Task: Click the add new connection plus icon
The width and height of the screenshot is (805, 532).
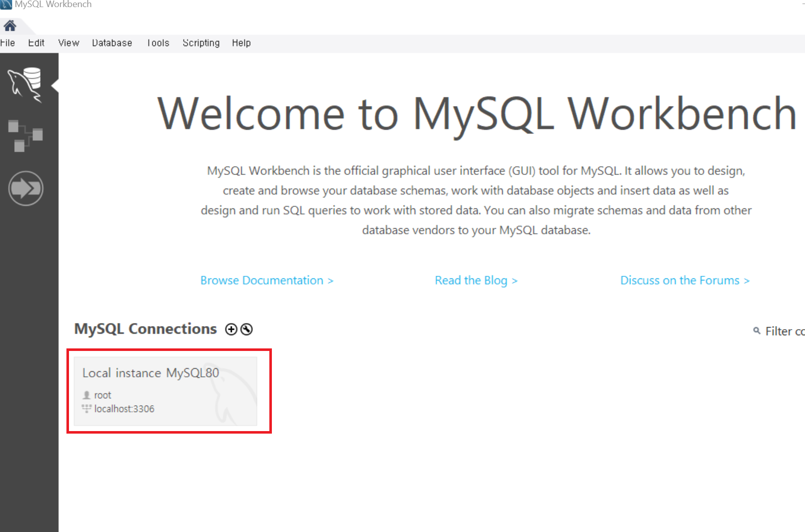Action: (231, 329)
